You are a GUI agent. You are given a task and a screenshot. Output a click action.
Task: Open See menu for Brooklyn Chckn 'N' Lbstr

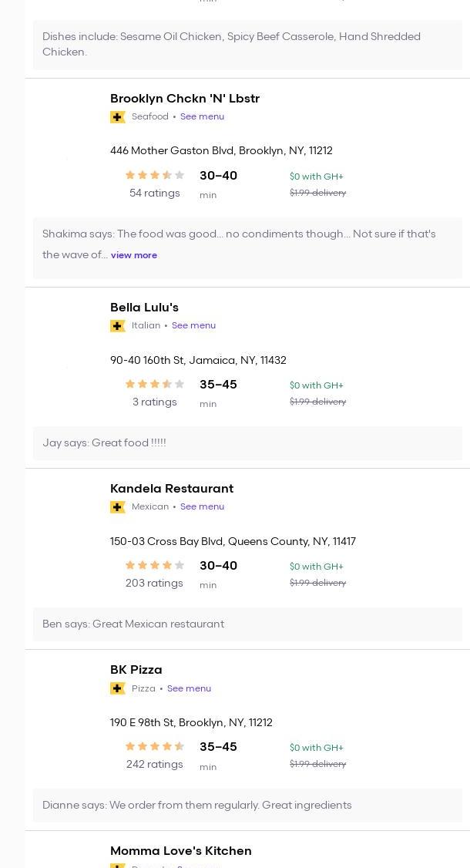pos(202,117)
